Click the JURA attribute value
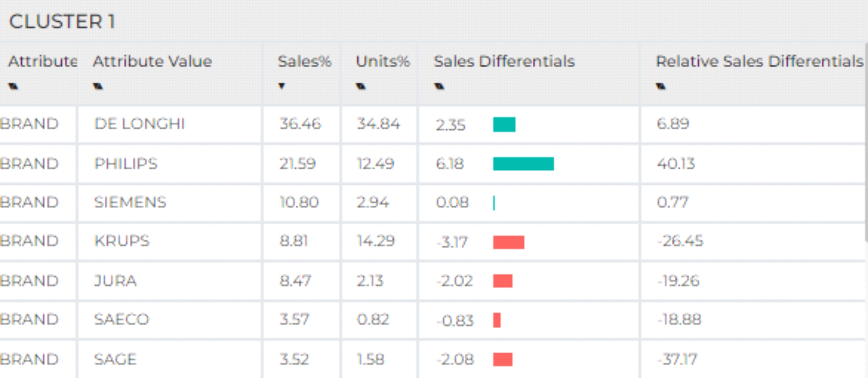868x378 pixels. coord(116,281)
